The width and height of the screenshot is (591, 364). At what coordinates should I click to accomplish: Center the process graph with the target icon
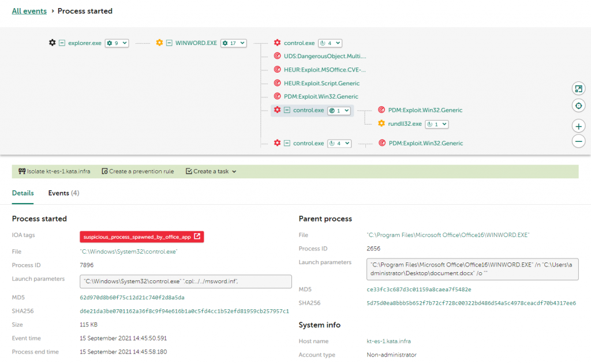[578, 106]
